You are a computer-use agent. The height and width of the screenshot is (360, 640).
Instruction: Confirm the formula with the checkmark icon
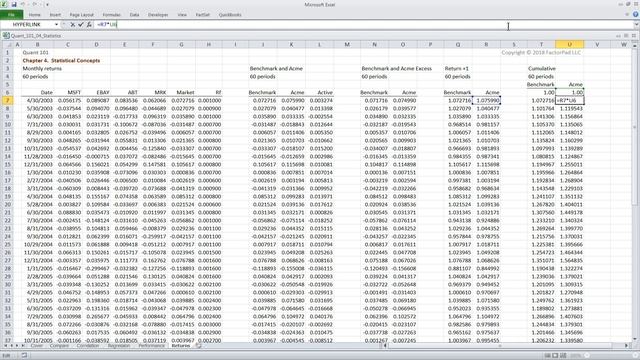(81, 24)
